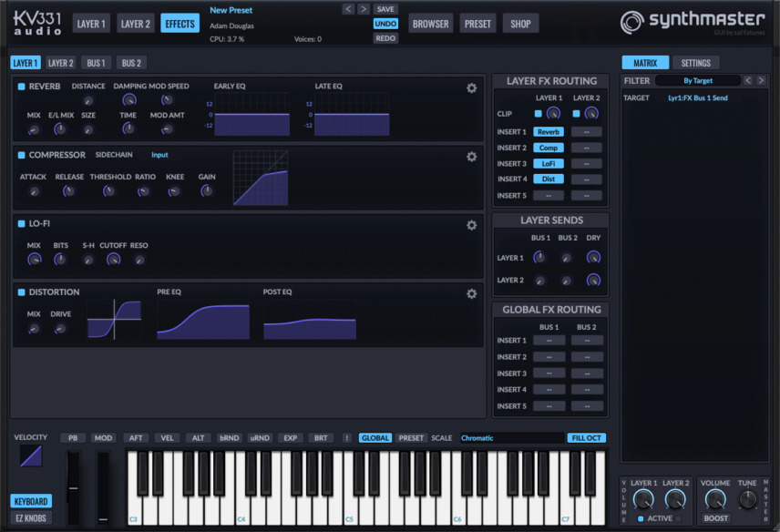Select the Lyr1:FX Bus 1 Send target

pos(697,98)
